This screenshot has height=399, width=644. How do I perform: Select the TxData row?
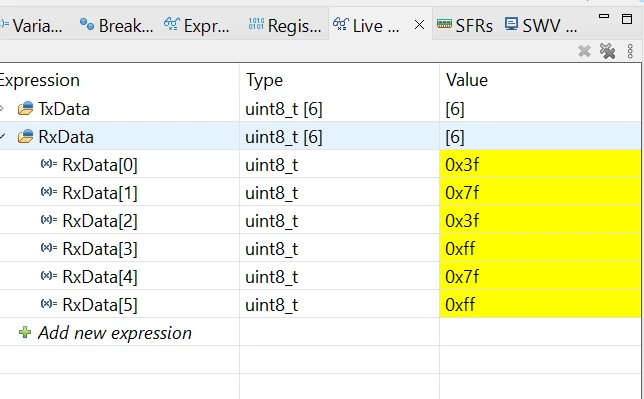(x=320, y=109)
